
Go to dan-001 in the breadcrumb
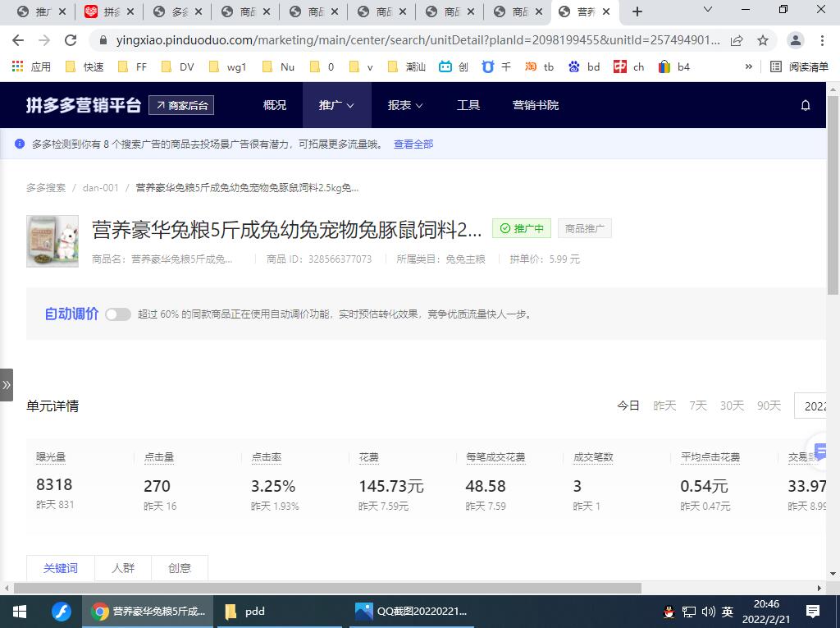point(100,188)
